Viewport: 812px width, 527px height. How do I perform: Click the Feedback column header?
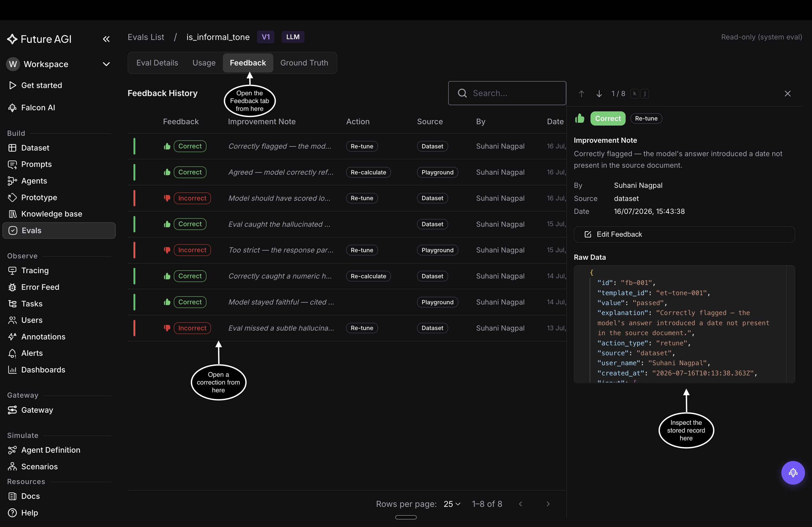coord(181,122)
